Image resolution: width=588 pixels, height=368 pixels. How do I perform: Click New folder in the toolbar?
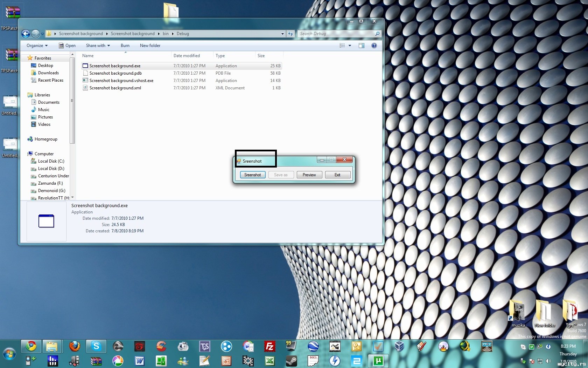click(150, 46)
